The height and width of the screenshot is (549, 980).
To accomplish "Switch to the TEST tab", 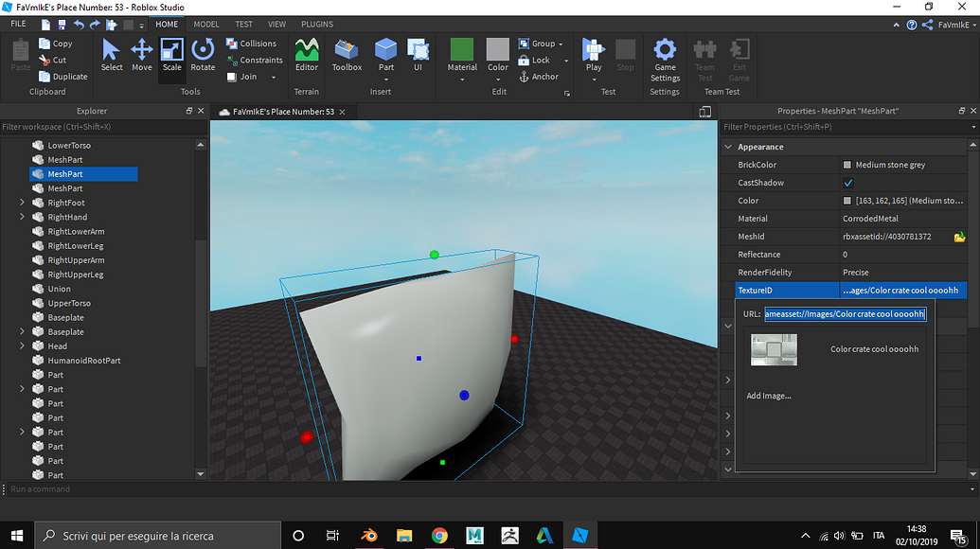I will [x=243, y=25].
